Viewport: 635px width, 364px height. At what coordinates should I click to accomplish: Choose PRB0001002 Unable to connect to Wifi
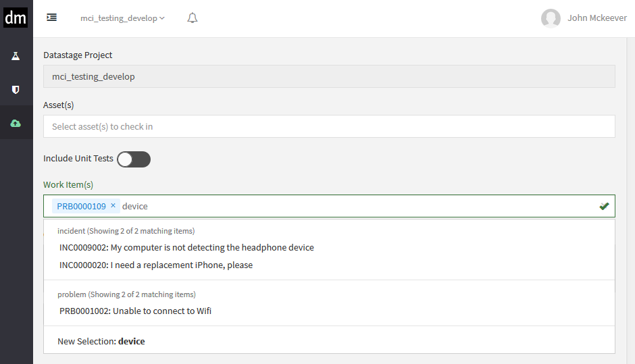pos(135,311)
